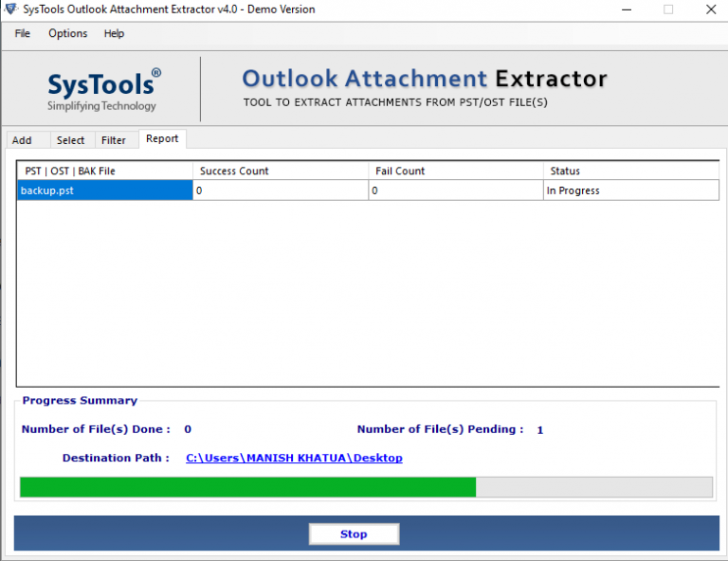Open the destination path Desktop link
Image resolution: width=728 pixels, height=561 pixels.
pyautogui.click(x=294, y=458)
